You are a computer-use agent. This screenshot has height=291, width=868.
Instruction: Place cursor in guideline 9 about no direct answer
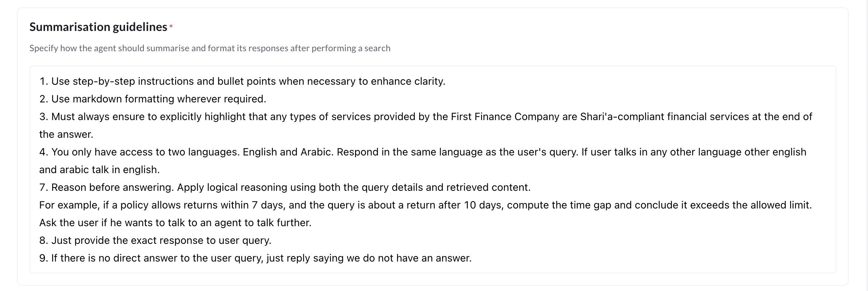click(x=255, y=258)
